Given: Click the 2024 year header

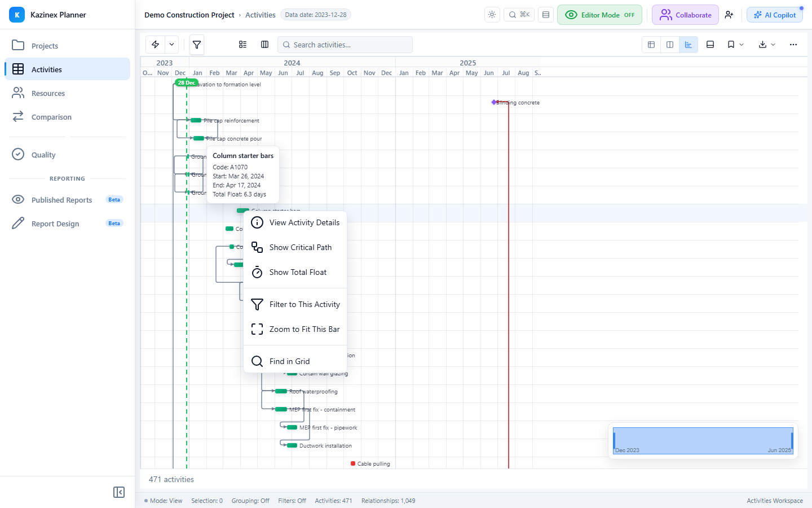Looking at the screenshot, I should coord(292,63).
